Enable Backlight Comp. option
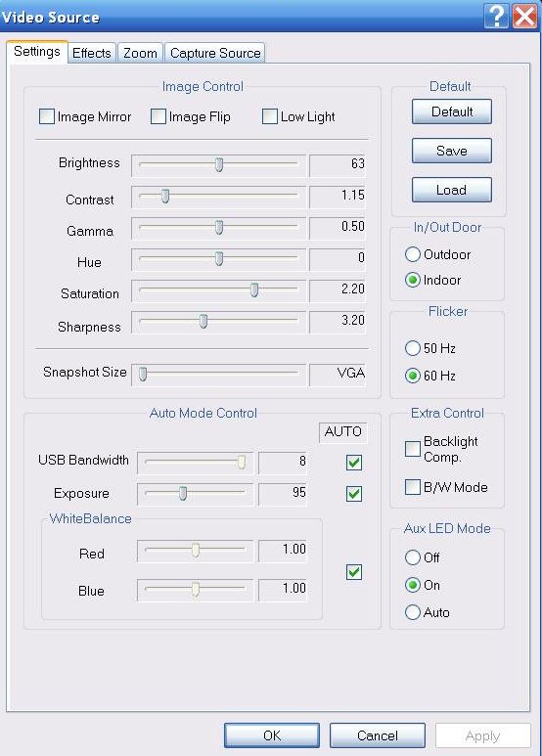The image size is (542, 756). pyautogui.click(x=413, y=448)
